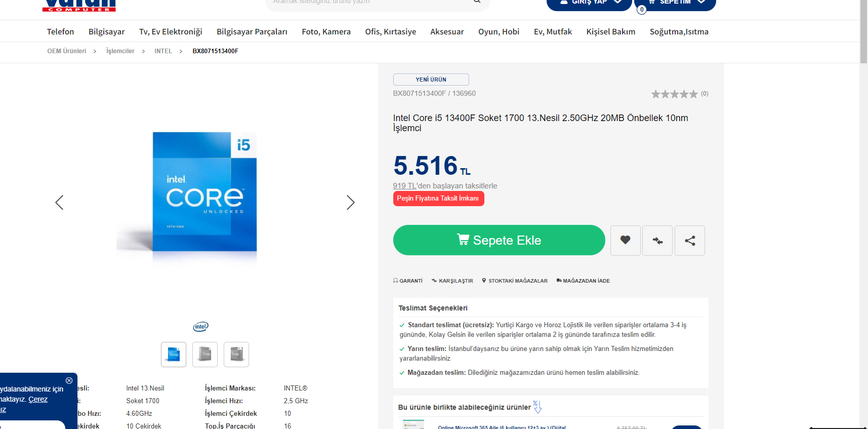This screenshot has height=429, width=868.
Task: Go to İşlemciler breadcrumb
Action: pyautogui.click(x=120, y=51)
